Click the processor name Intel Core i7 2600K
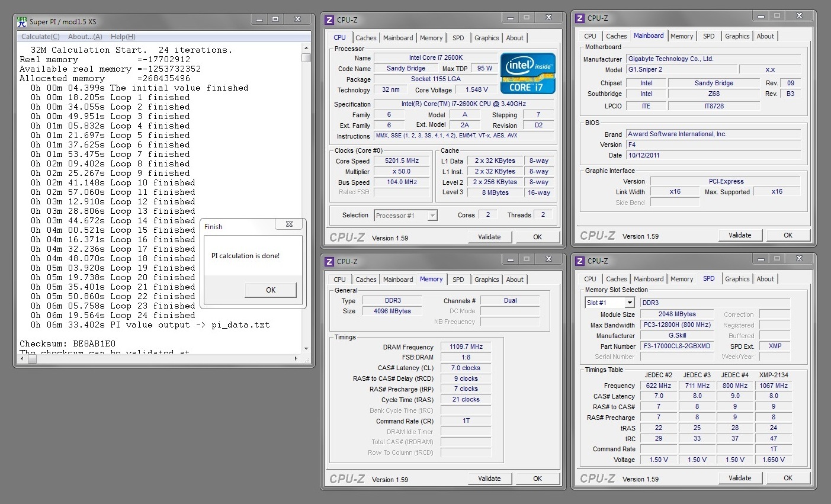831x504 pixels. 436,57
